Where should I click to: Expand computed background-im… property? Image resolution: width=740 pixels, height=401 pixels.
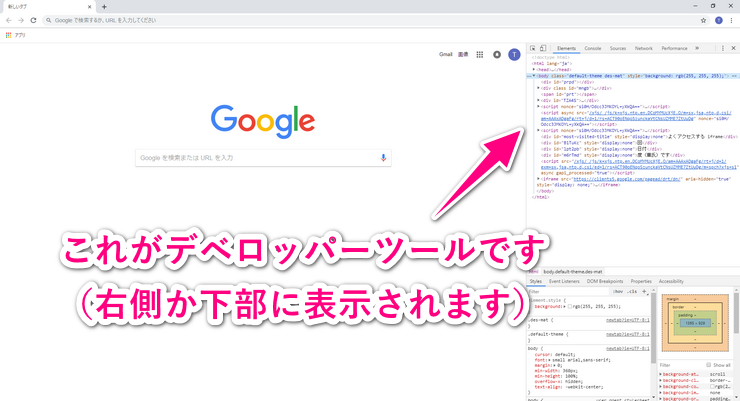coord(661,393)
